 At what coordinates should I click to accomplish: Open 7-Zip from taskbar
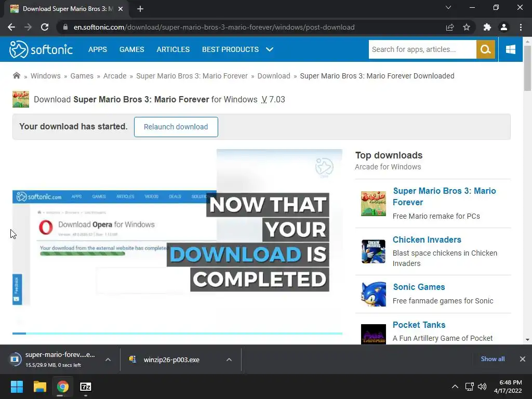pyautogui.click(x=86, y=387)
